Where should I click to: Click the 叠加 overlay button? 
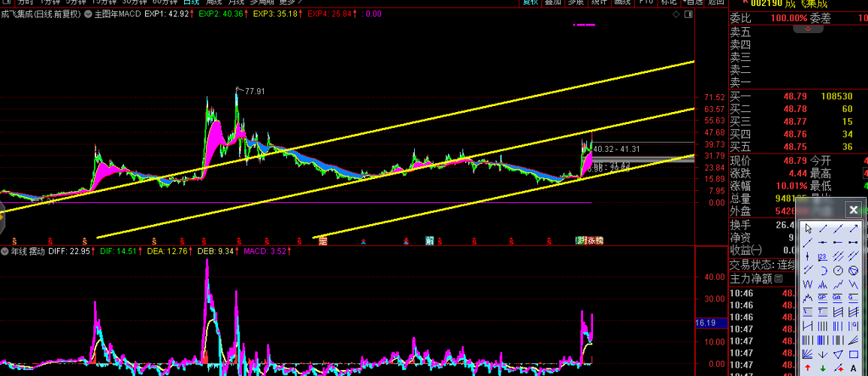point(553,2)
